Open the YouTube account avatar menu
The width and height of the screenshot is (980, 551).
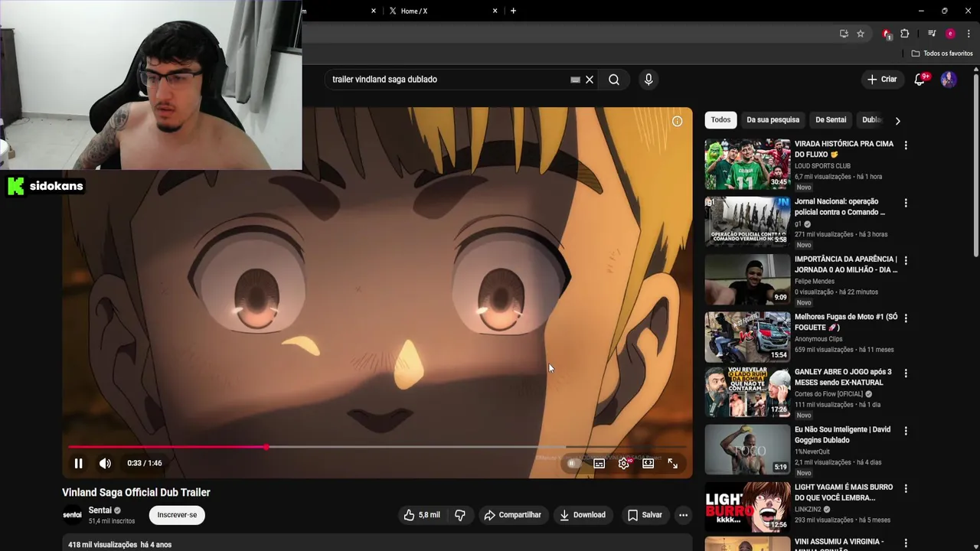(949, 80)
